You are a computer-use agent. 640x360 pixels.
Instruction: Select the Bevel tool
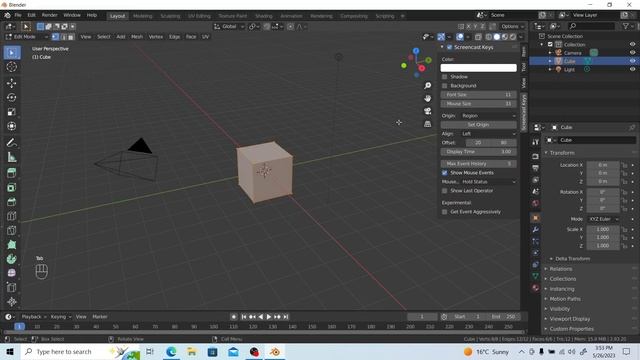12,202
